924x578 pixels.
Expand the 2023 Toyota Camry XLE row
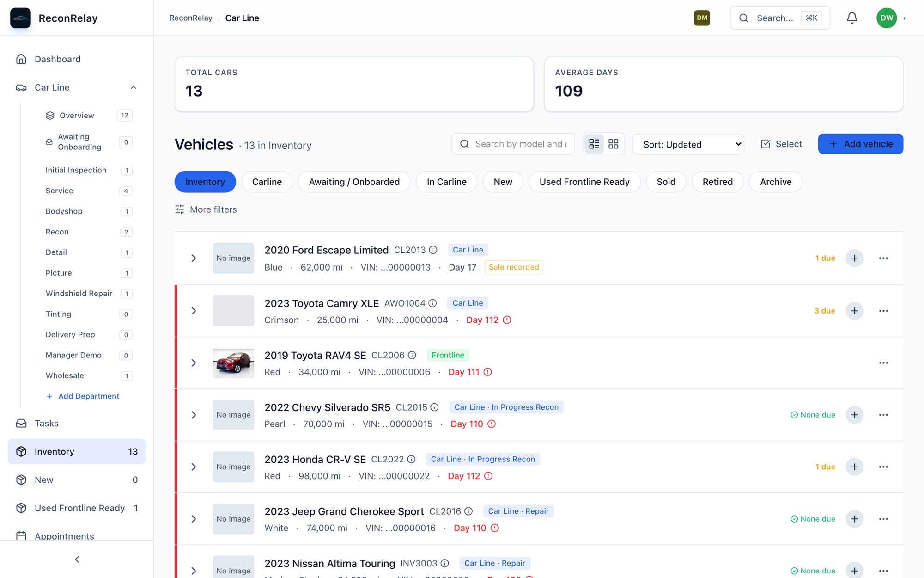(194, 311)
